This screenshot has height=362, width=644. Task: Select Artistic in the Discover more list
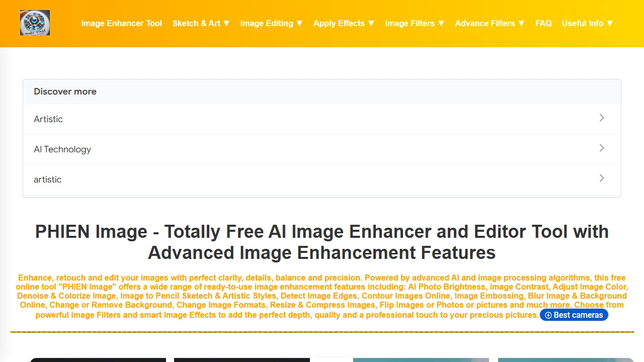(48, 119)
